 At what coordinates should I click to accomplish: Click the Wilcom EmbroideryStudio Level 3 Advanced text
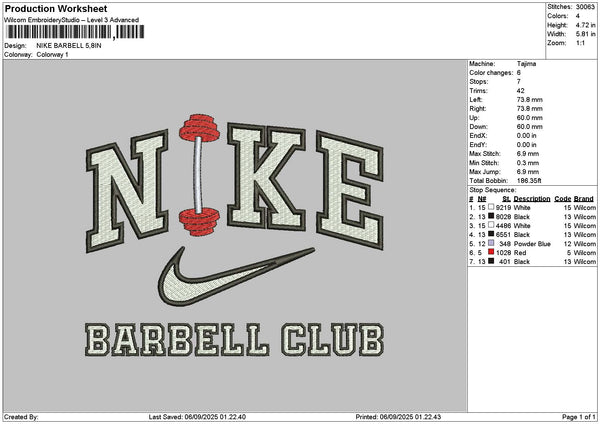pyautogui.click(x=72, y=20)
